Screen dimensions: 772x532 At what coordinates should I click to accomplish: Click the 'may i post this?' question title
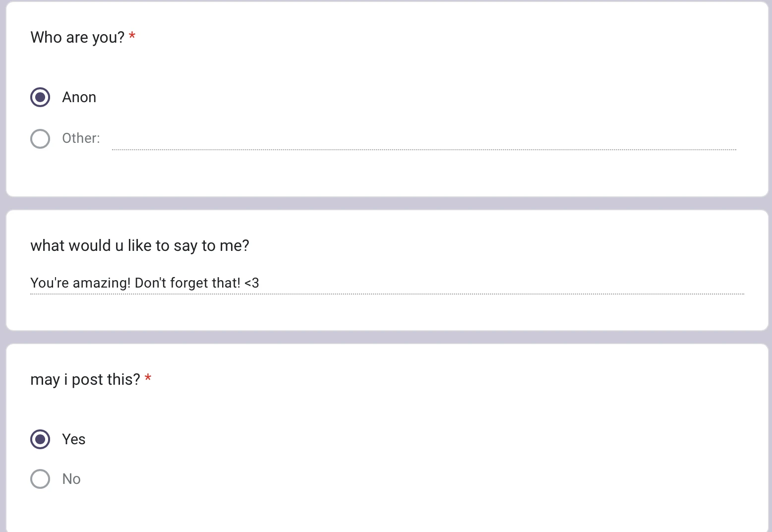85,380
